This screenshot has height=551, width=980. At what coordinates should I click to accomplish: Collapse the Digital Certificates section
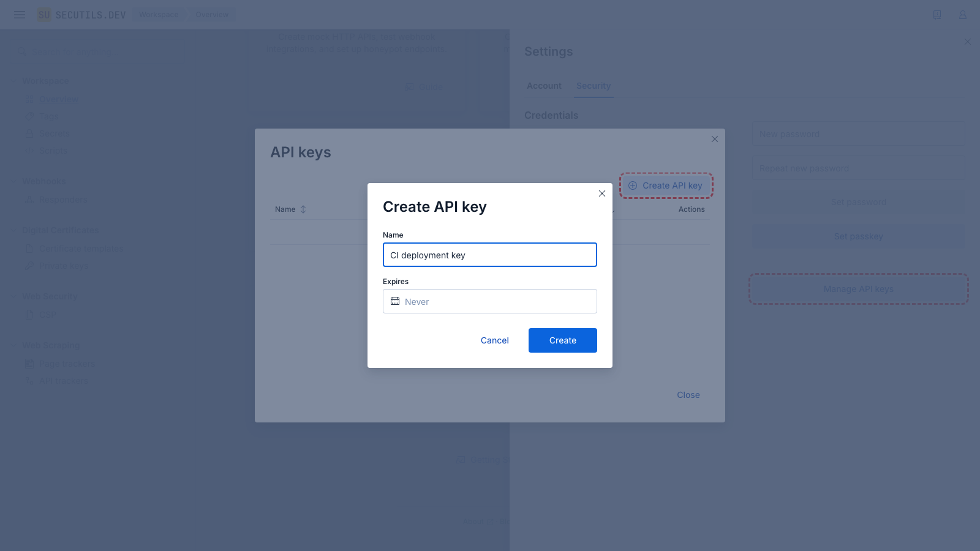13,230
